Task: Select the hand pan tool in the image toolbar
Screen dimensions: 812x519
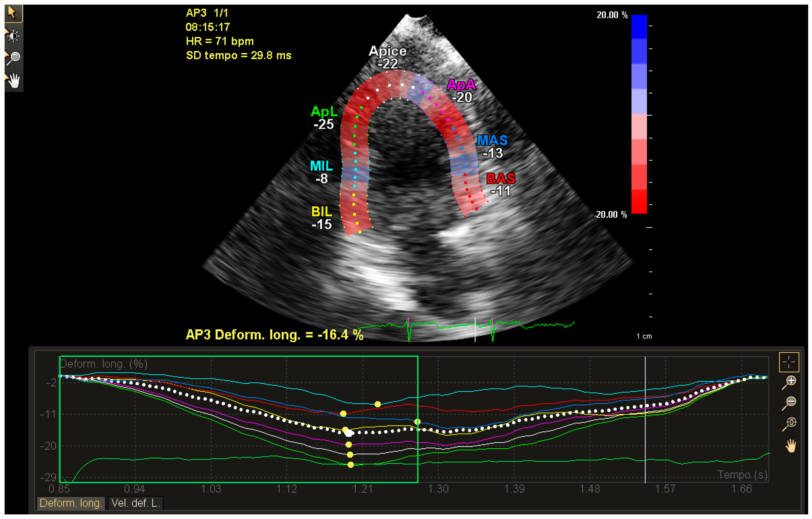Action: point(14,81)
